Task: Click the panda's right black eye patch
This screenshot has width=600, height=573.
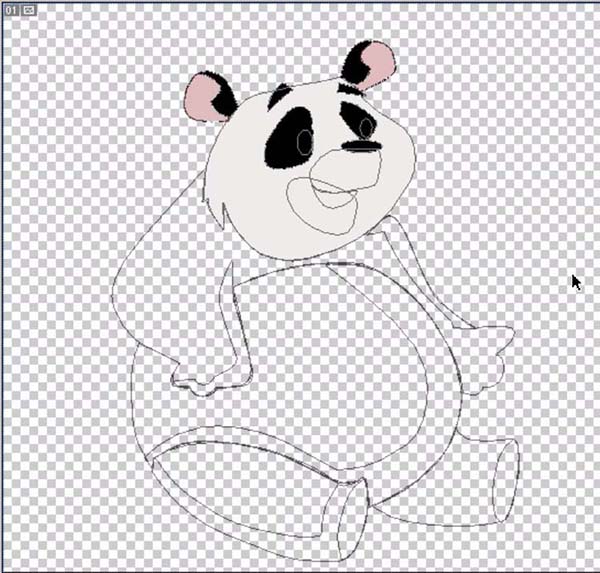Action: tap(358, 120)
